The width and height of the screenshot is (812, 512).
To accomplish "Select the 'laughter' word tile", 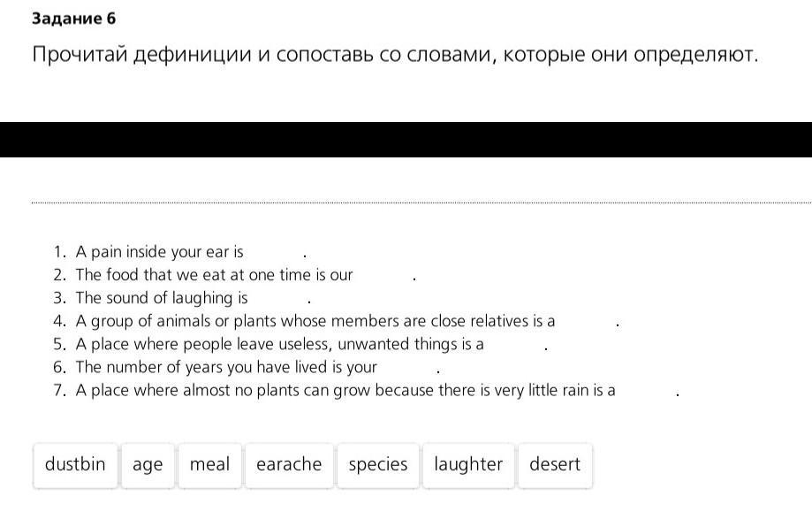I will (x=468, y=465).
